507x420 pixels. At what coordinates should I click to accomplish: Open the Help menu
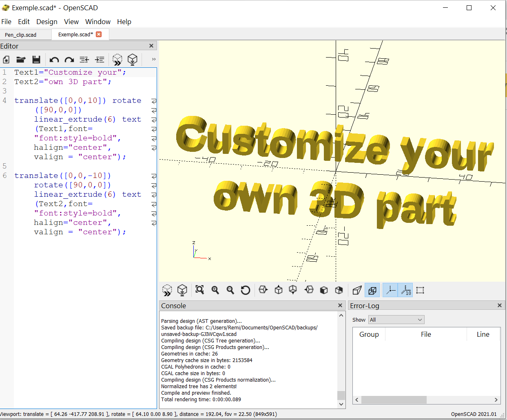pos(124,22)
